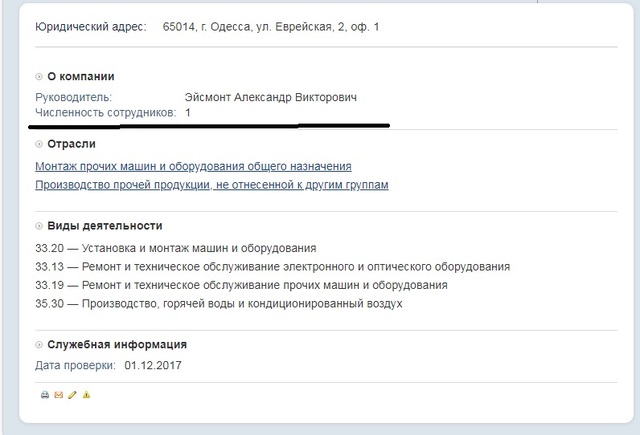Screen dimensions: 640x435
Task: Collapse the 'О компании' section bullet
Action: 39,77
